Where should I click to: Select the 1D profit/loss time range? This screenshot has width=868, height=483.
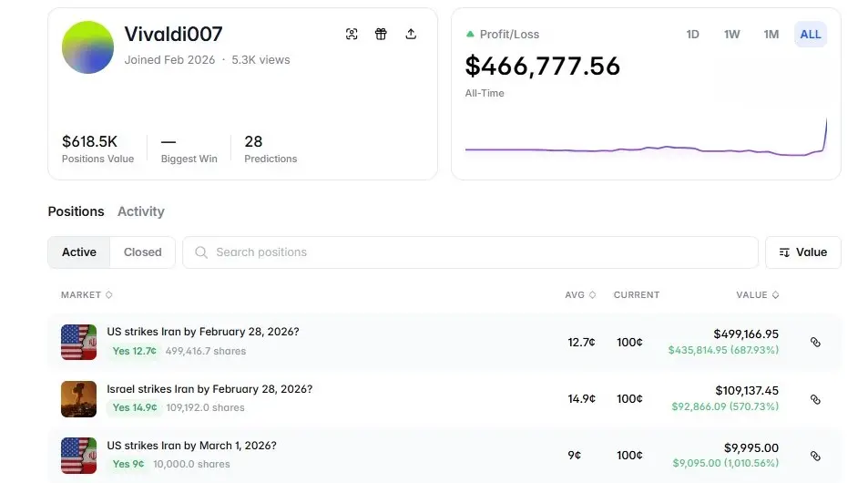692,35
